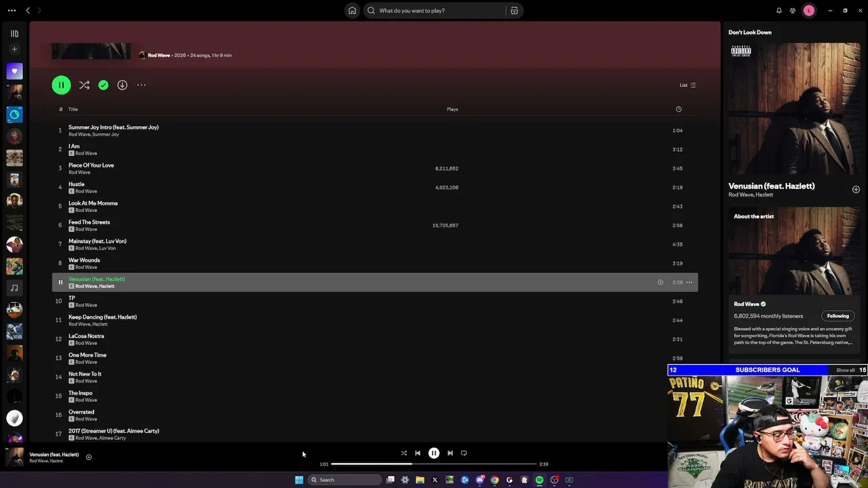Screen dimensions: 868x488
Task: Sort tracks by Title column
Action: [x=73, y=109]
